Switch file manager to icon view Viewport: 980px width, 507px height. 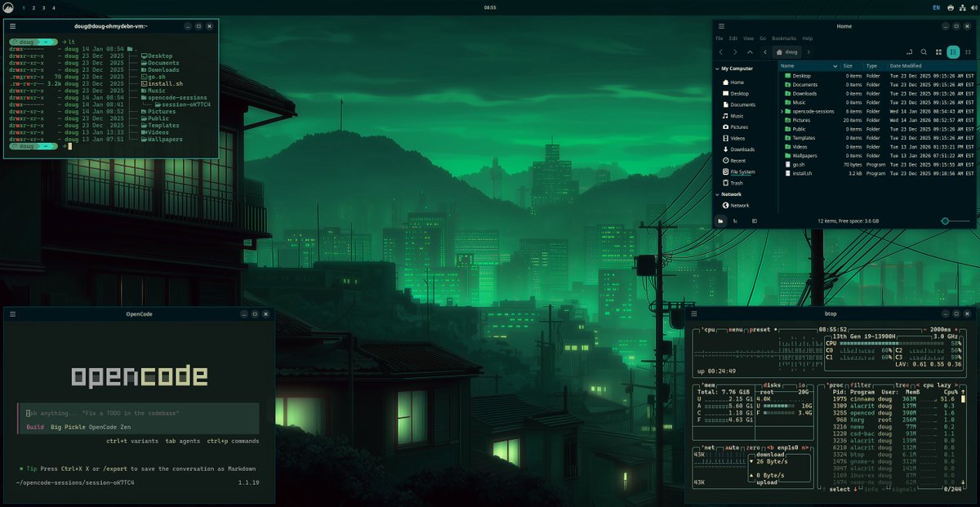[938, 52]
